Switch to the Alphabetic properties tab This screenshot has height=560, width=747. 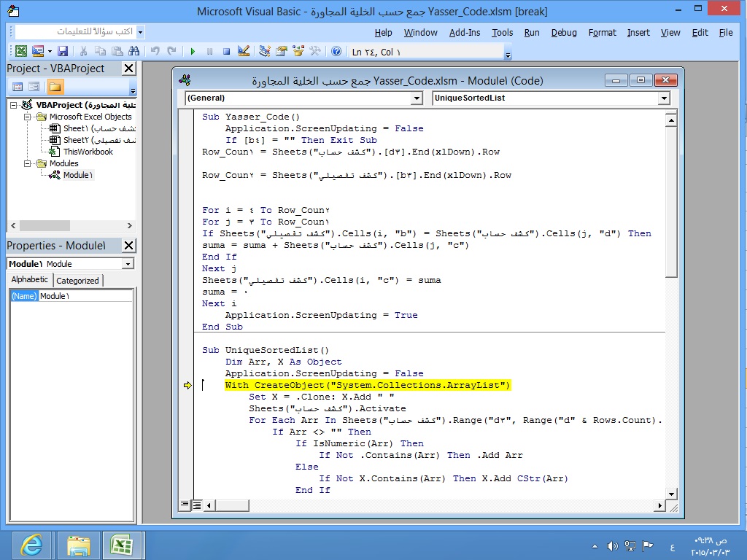point(29,279)
